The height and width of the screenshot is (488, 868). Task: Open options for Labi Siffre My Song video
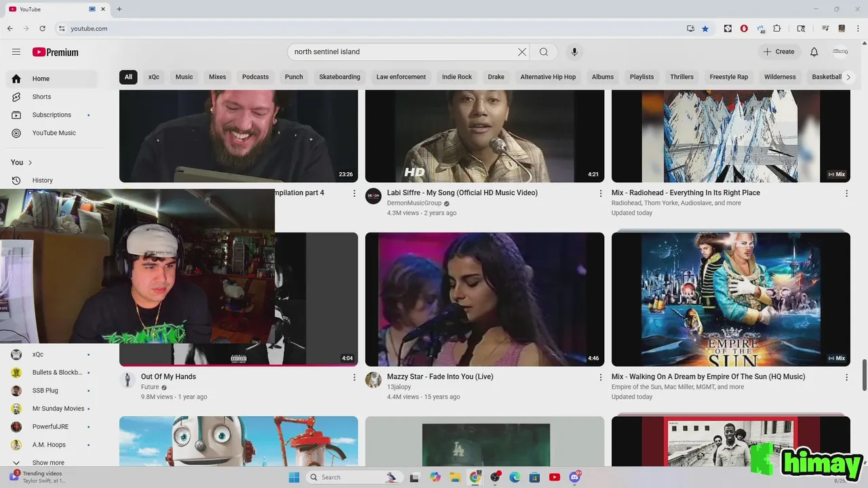coord(600,193)
